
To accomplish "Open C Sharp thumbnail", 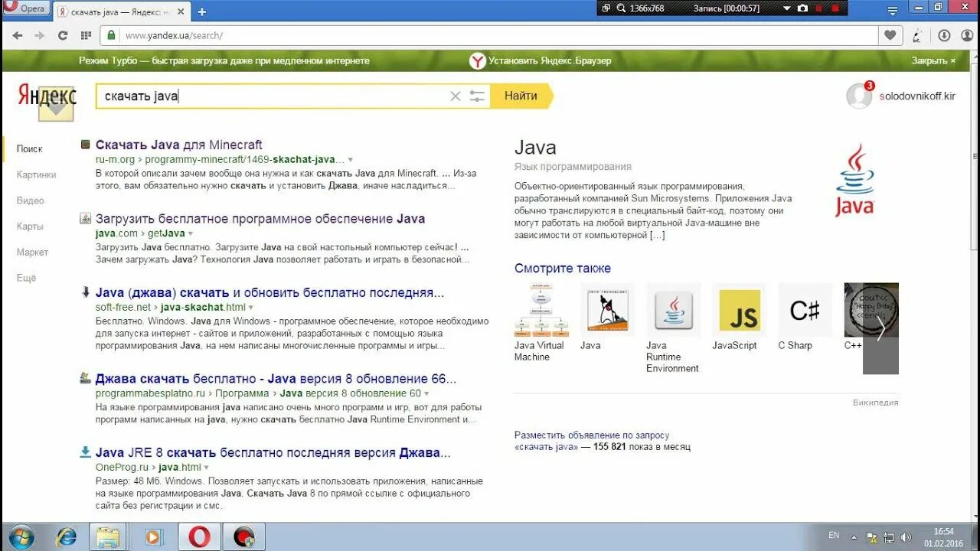I will pyautogui.click(x=805, y=310).
